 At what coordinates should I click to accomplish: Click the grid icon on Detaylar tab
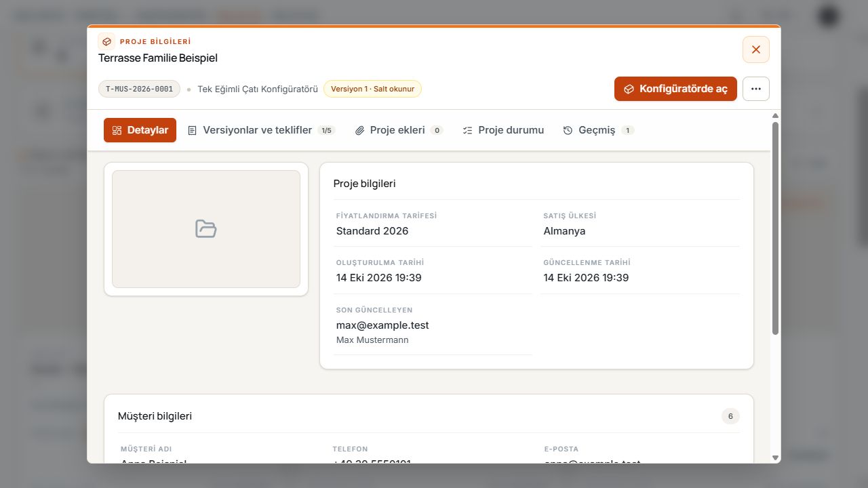[117, 130]
